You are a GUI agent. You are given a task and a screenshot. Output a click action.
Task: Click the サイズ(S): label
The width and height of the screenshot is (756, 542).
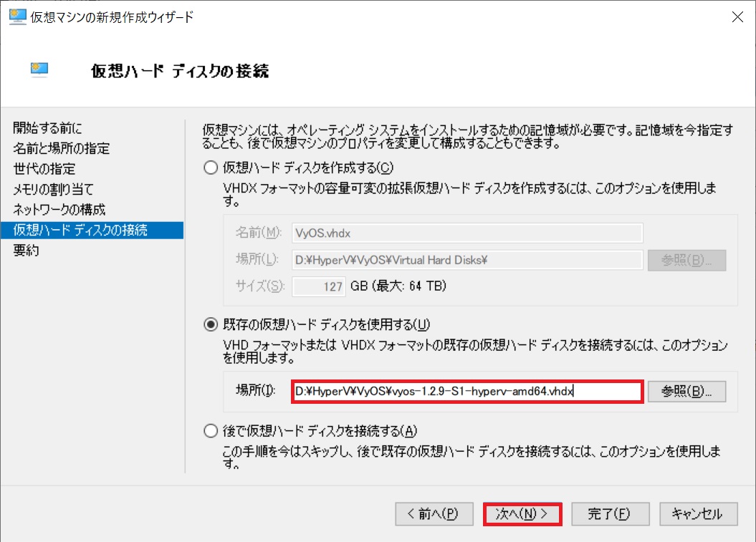click(x=260, y=286)
